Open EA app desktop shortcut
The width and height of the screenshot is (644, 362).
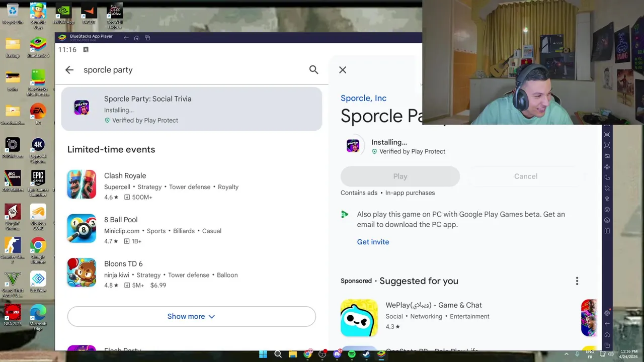38,115
